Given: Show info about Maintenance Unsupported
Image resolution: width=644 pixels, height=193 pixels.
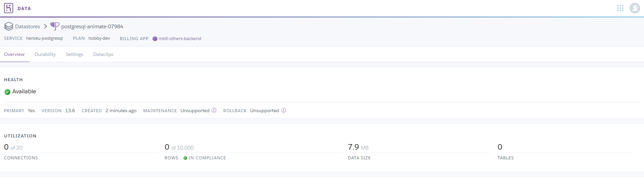Looking at the screenshot, I should click(214, 110).
